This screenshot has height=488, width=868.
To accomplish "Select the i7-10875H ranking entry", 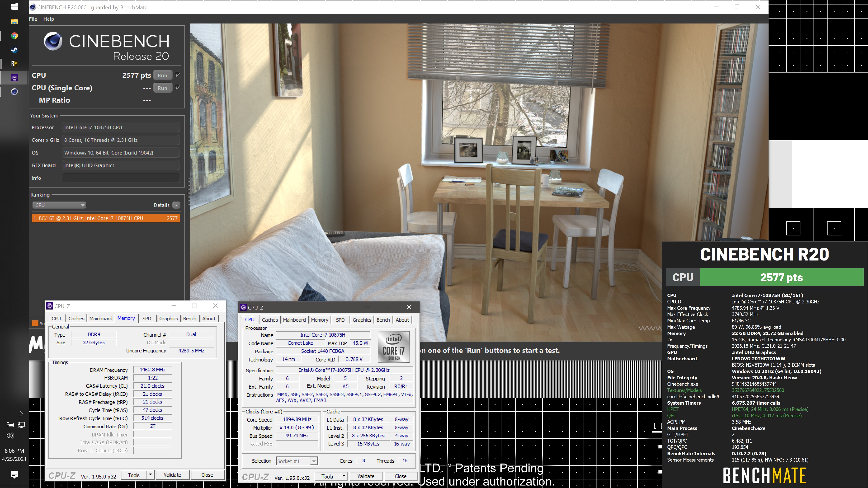I will [x=106, y=218].
